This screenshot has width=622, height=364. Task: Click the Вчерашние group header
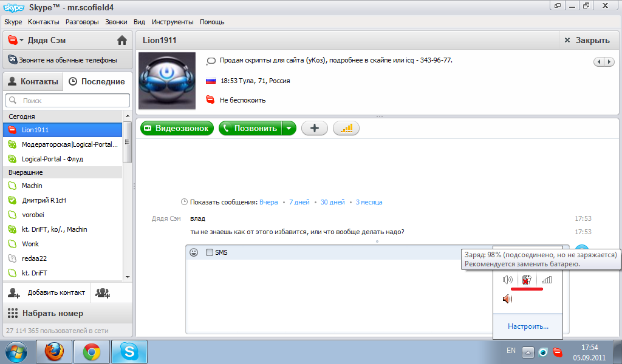(63, 173)
